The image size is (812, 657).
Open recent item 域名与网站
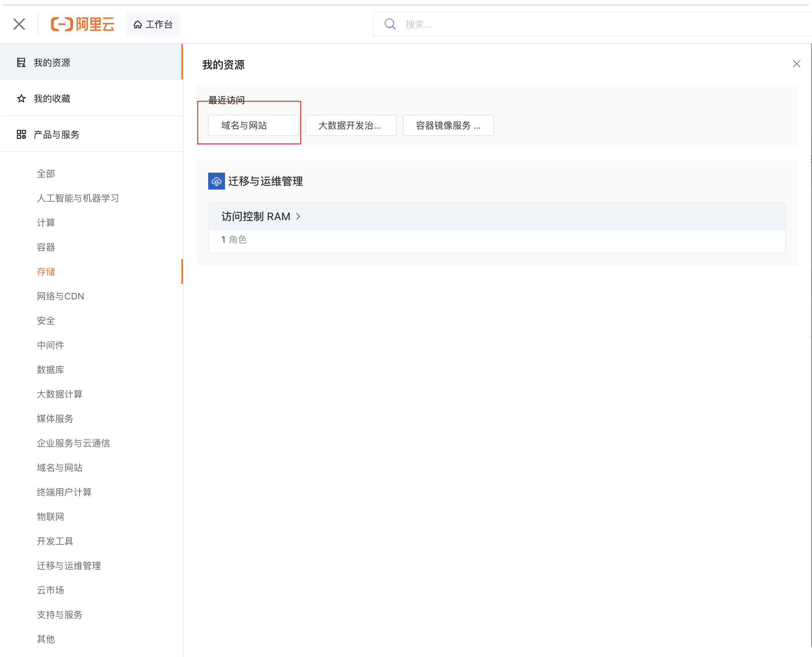(x=254, y=125)
